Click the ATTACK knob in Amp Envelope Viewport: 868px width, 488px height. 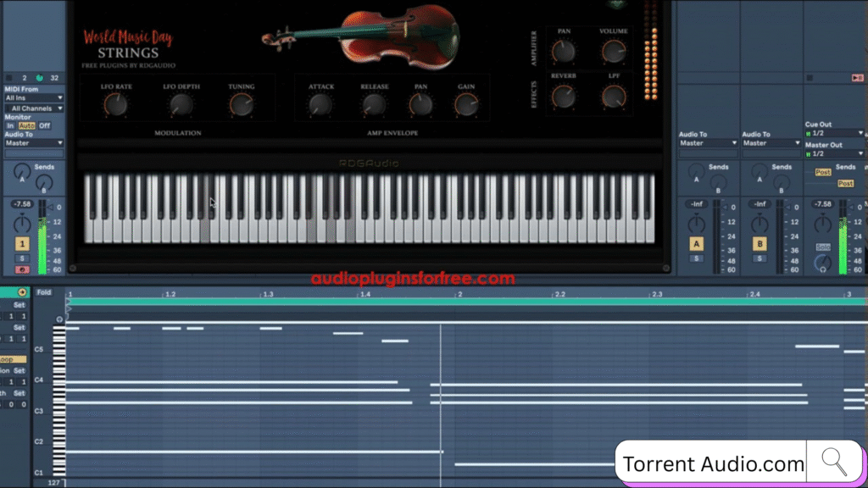(x=320, y=104)
